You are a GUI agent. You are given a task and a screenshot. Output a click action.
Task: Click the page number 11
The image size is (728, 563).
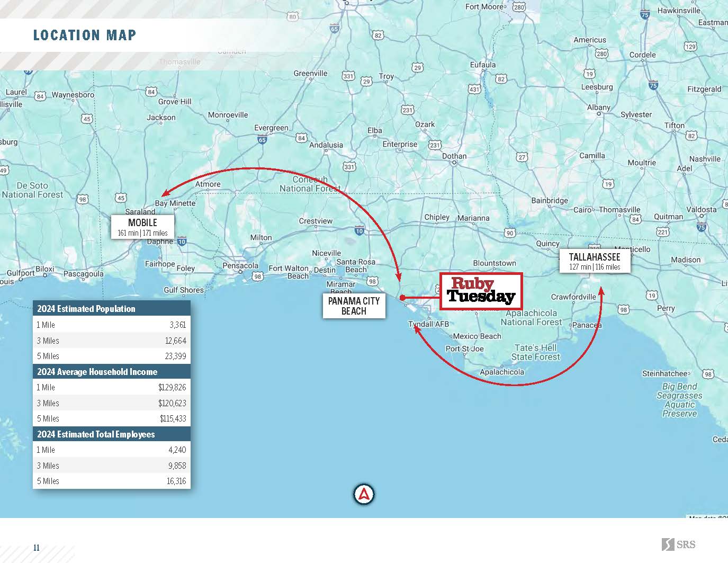(37, 548)
